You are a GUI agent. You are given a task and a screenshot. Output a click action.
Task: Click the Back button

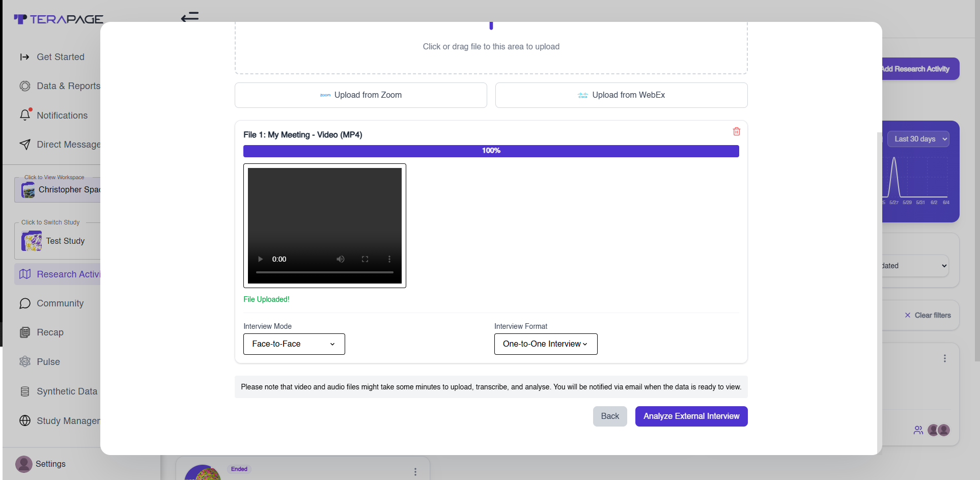tap(610, 416)
